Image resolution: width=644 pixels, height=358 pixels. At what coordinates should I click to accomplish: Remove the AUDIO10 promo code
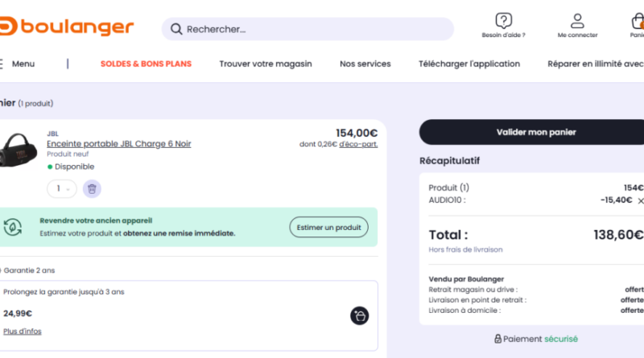click(640, 200)
